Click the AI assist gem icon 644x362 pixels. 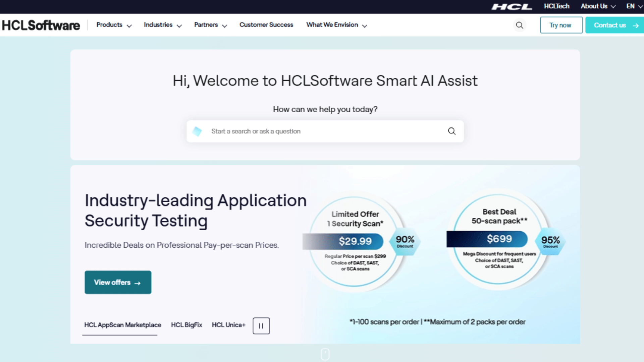(197, 131)
